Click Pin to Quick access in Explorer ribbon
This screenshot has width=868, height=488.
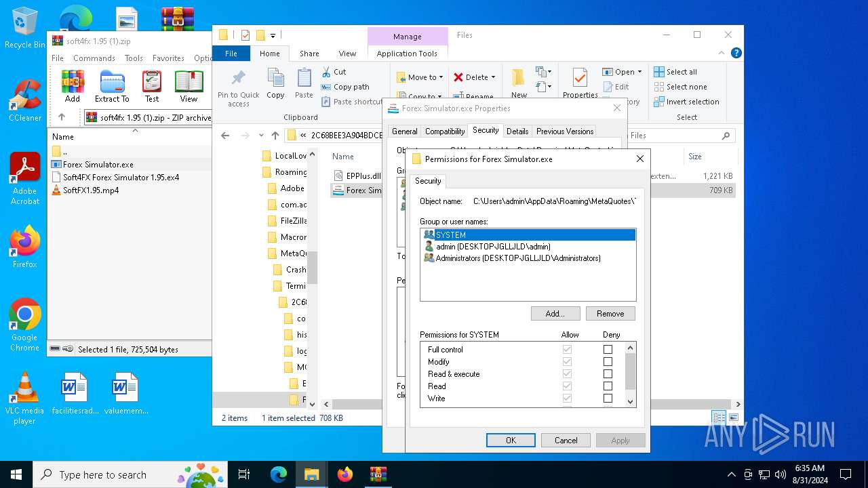click(x=239, y=87)
